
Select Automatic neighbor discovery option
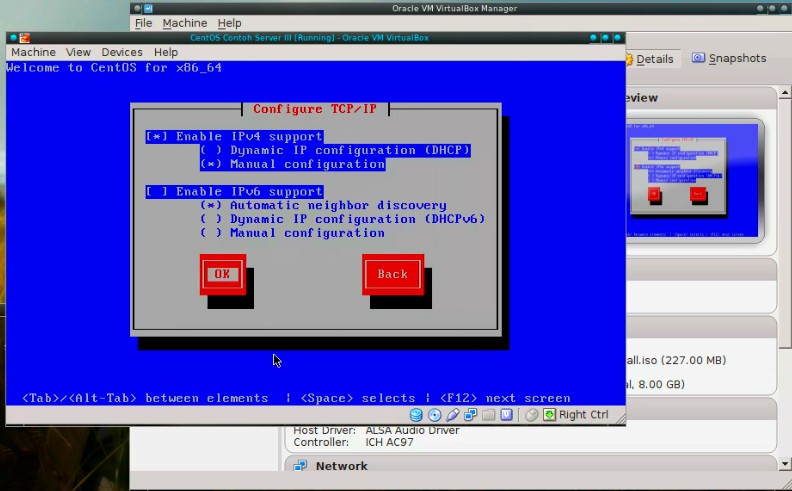tap(323, 205)
